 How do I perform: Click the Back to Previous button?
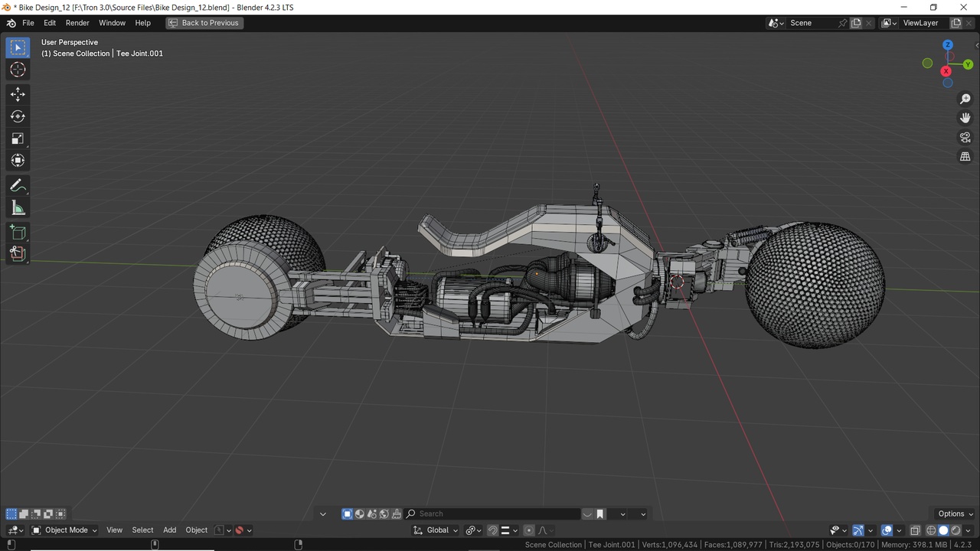click(204, 23)
